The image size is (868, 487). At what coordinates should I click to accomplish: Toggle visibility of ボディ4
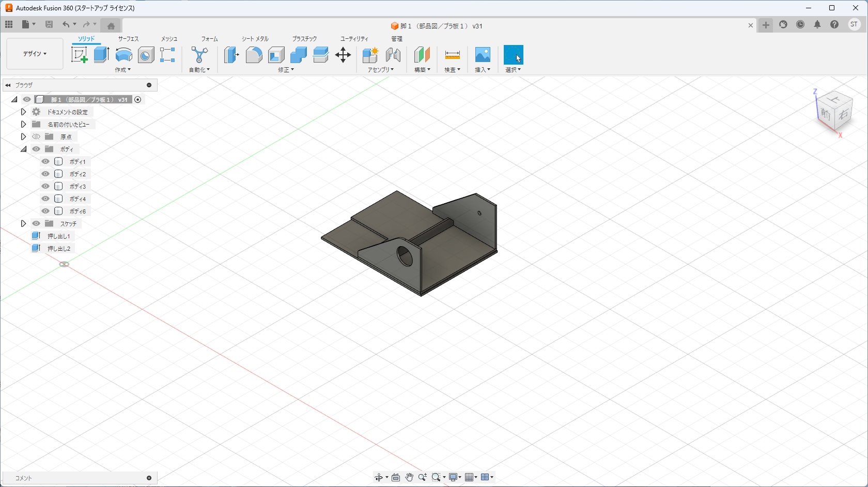click(45, 199)
